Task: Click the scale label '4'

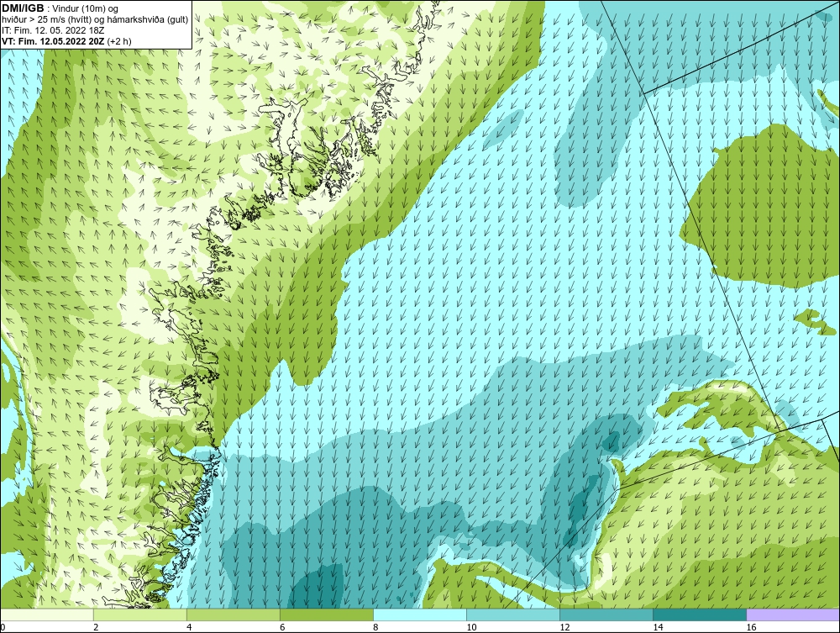Action: 189,627
